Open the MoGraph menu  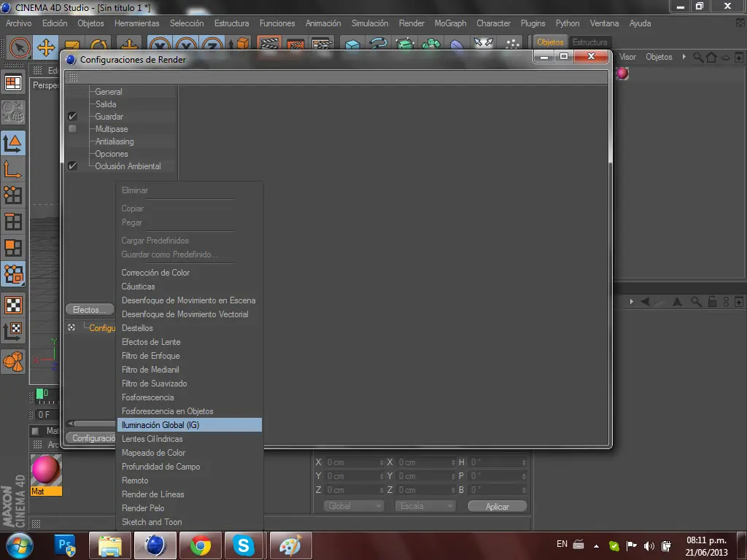click(x=450, y=23)
